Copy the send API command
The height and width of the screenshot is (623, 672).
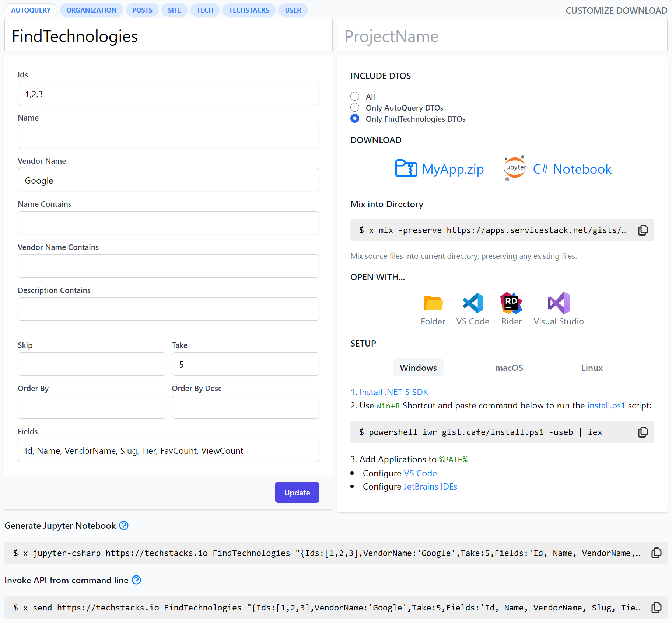click(x=657, y=608)
